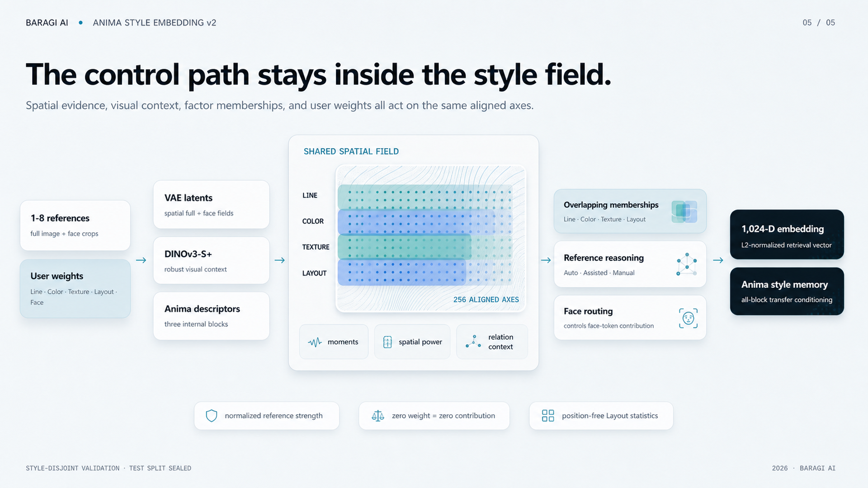
Task: Click the moments waveform icon
Action: coord(315,342)
